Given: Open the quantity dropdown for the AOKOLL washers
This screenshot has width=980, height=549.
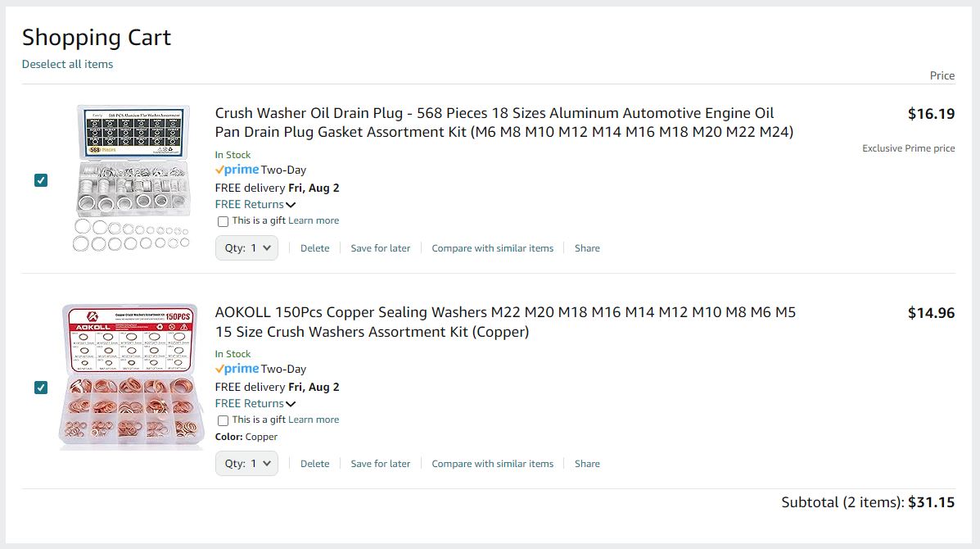Looking at the screenshot, I should [x=246, y=463].
